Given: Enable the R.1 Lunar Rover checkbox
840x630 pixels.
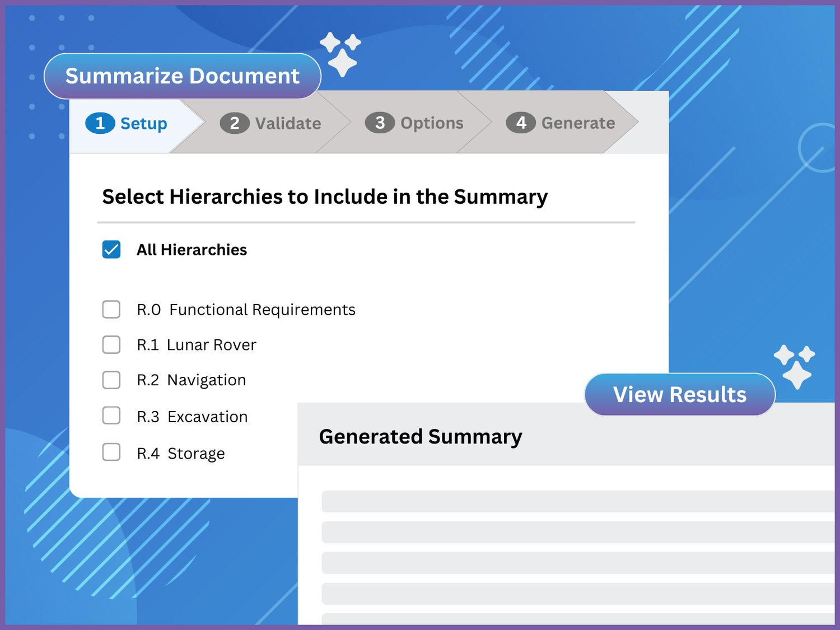Looking at the screenshot, I should (111, 344).
